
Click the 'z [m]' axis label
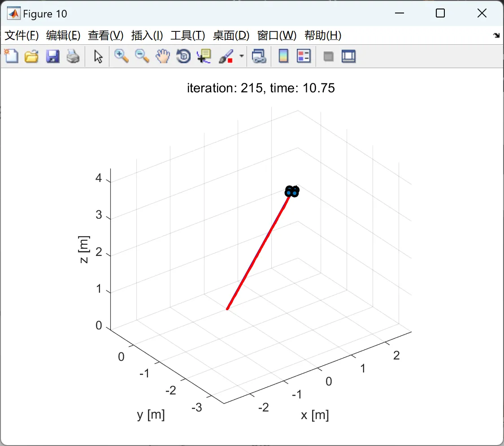pyautogui.click(x=83, y=249)
